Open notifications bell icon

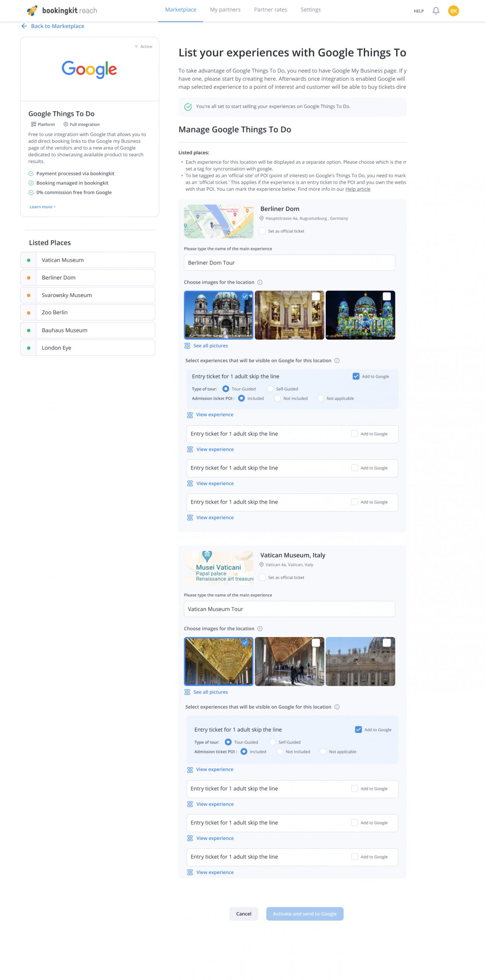click(436, 11)
